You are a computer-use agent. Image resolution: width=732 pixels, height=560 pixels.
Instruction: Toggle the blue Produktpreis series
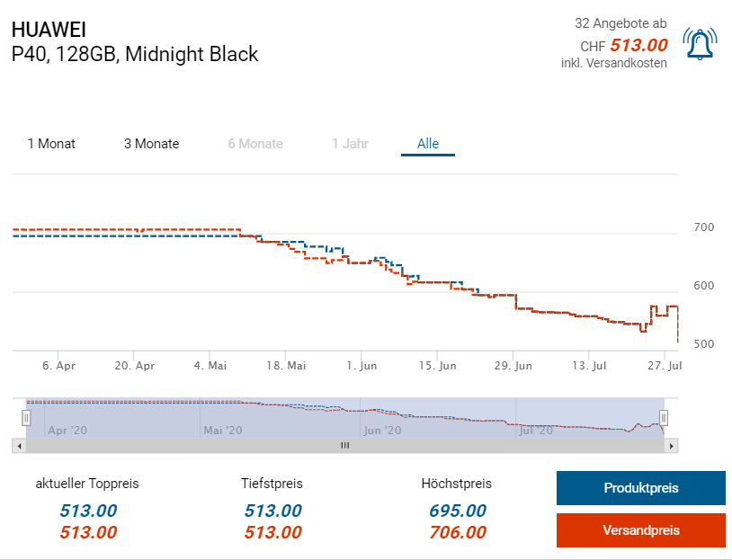(x=640, y=488)
